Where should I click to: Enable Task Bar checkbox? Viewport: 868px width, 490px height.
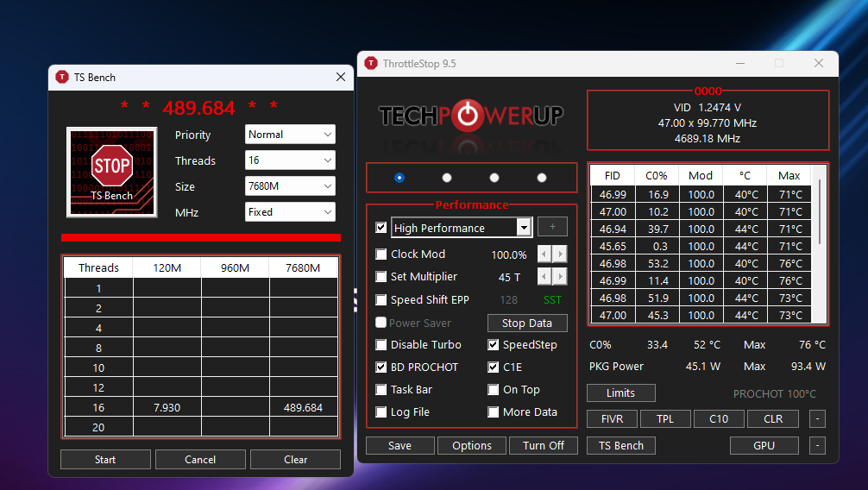pos(381,390)
